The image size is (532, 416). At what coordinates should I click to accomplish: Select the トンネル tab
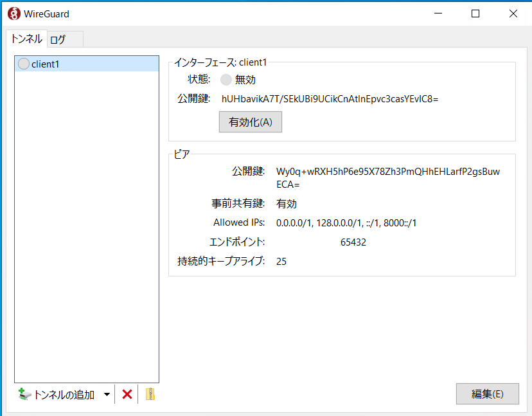coord(26,39)
